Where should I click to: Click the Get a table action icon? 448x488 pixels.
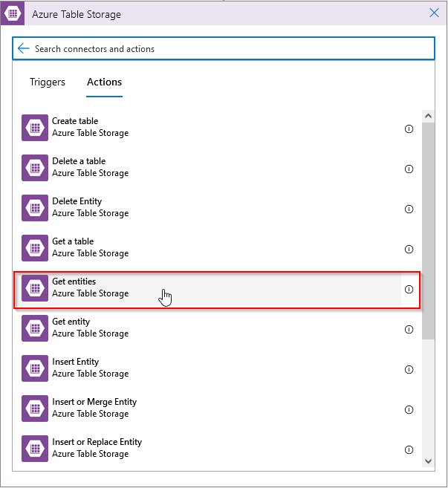coord(35,248)
